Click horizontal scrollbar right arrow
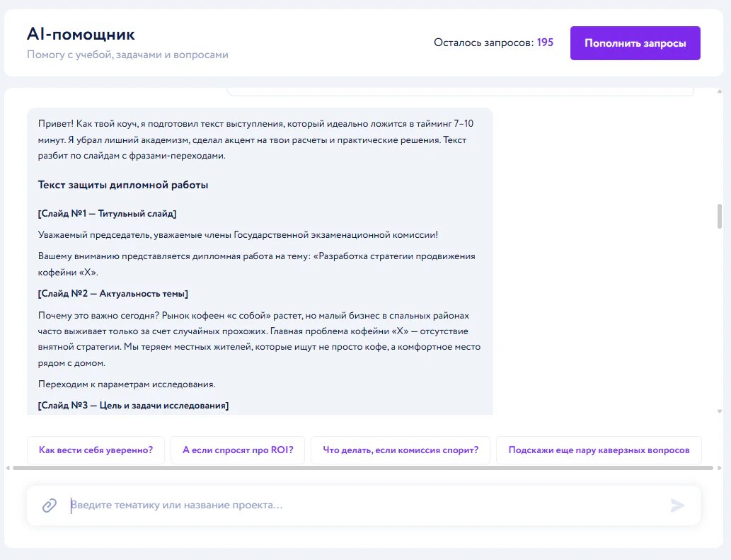731x560 pixels. coord(719,468)
